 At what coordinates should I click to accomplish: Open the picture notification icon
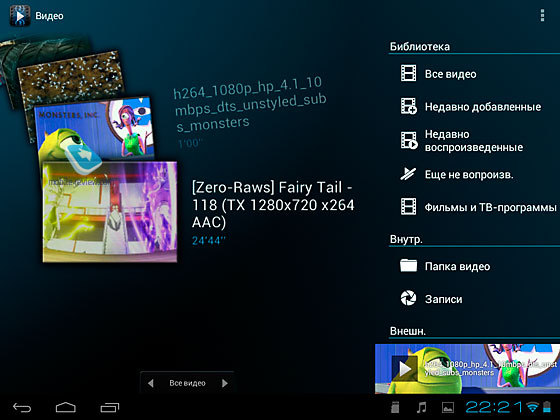pyautogui.click(x=448, y=408)
